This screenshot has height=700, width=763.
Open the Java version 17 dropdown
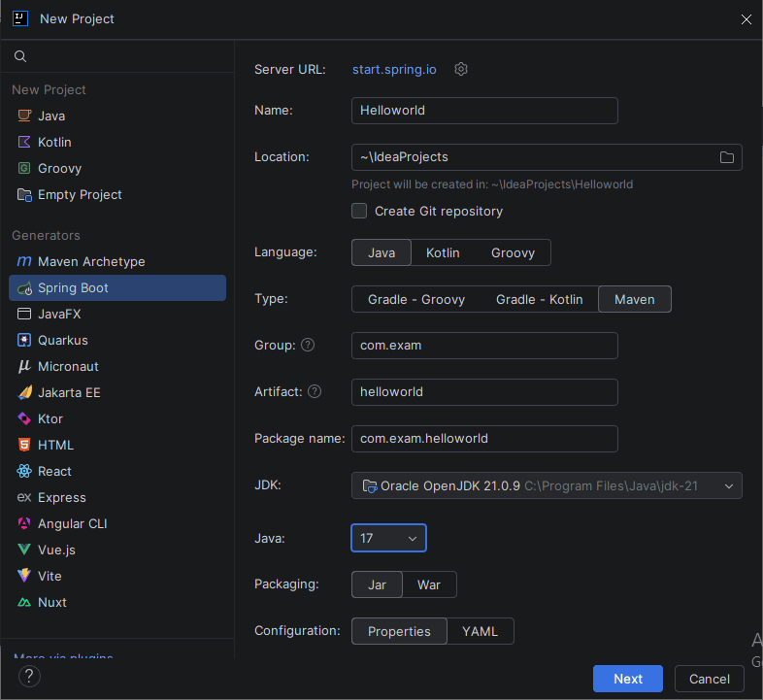pos(388,538)
